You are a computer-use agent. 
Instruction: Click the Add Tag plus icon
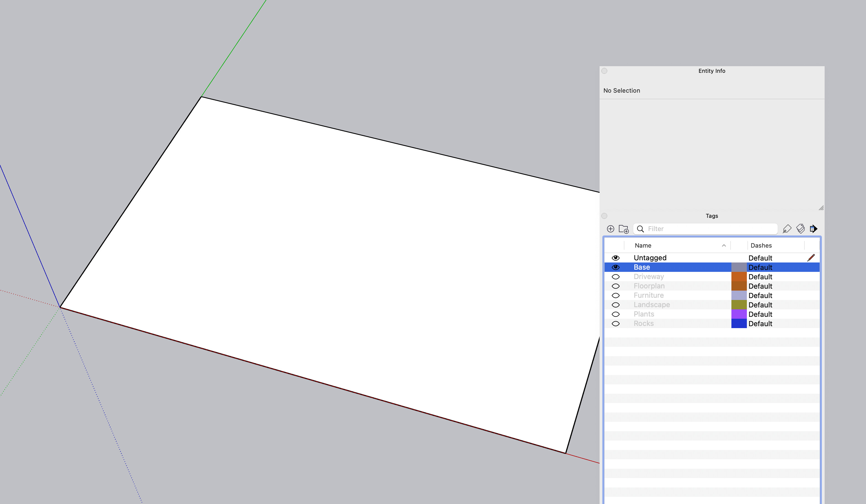[610, 229]
